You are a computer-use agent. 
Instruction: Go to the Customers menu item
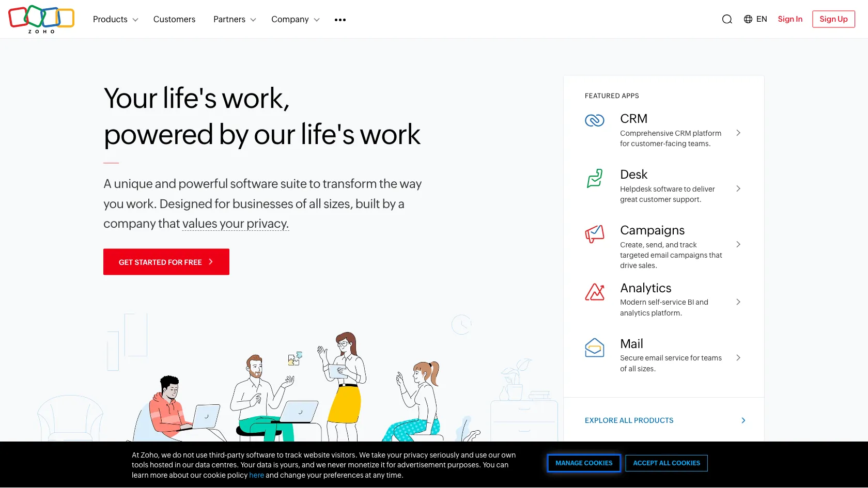click(x=174, y=19)
